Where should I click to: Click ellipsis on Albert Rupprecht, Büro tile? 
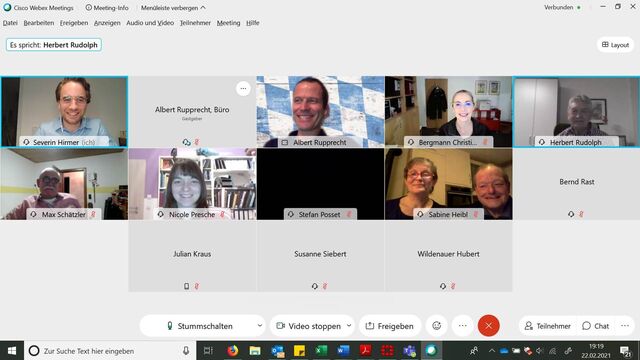tap(243, 89)
